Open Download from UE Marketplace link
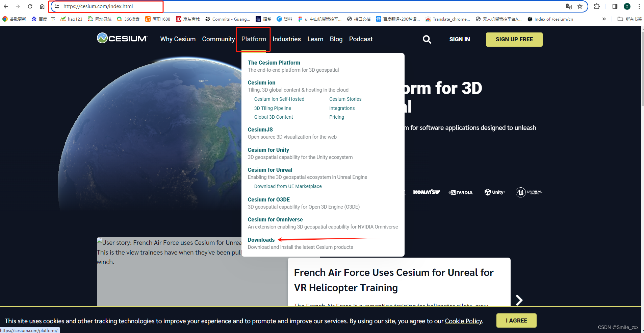The image size is (644, 333). (288, 186)
